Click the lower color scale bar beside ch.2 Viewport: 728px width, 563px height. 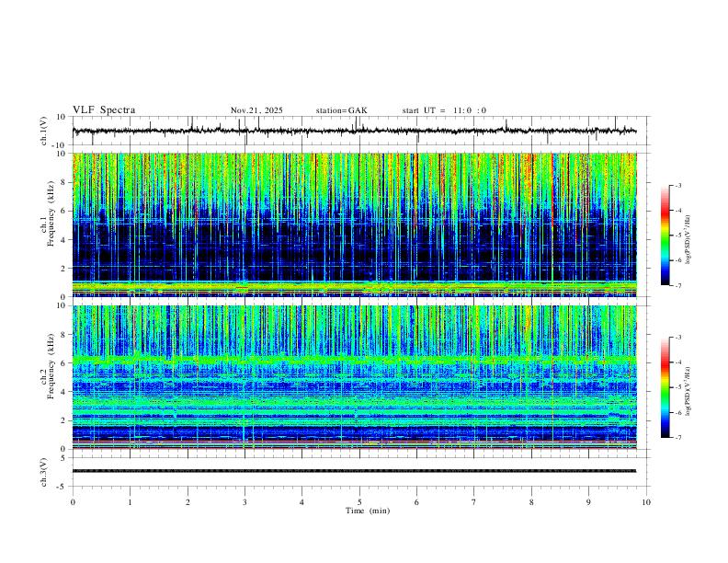(x=665, y=387)
